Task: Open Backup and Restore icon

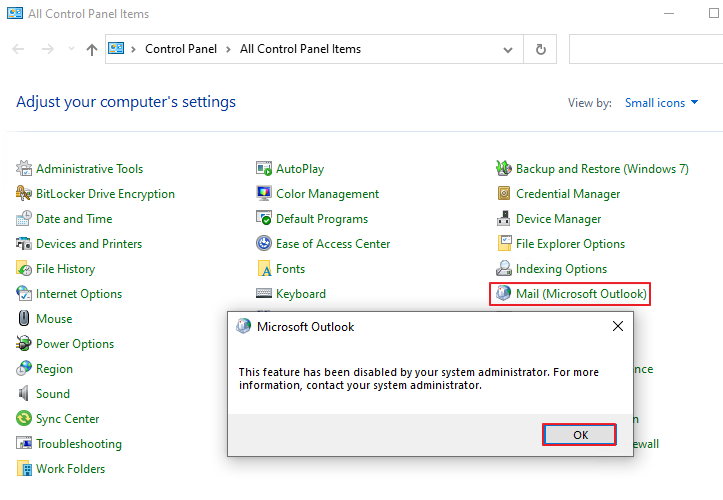Action: click(x=504, y=168)
